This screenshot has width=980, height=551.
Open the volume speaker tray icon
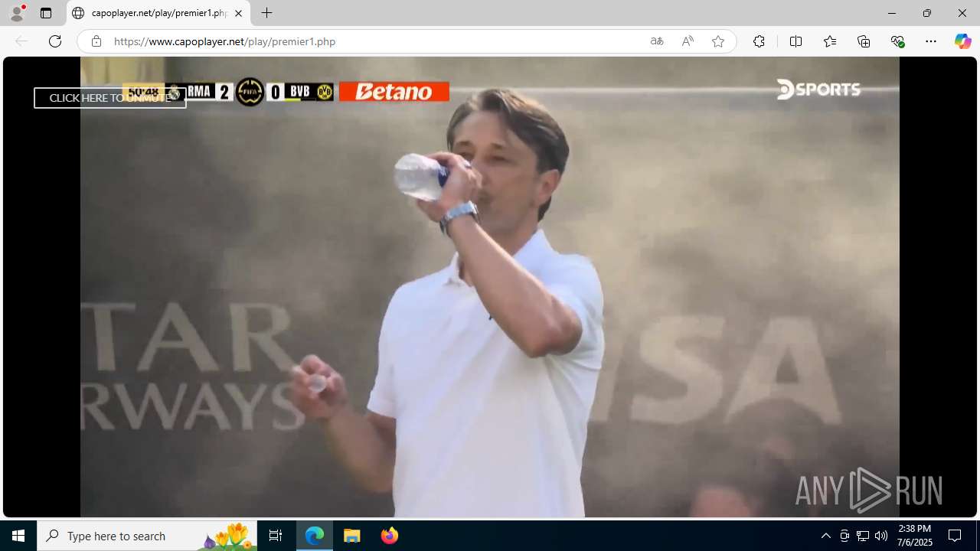pyautogui.click(x=881, y=536)
